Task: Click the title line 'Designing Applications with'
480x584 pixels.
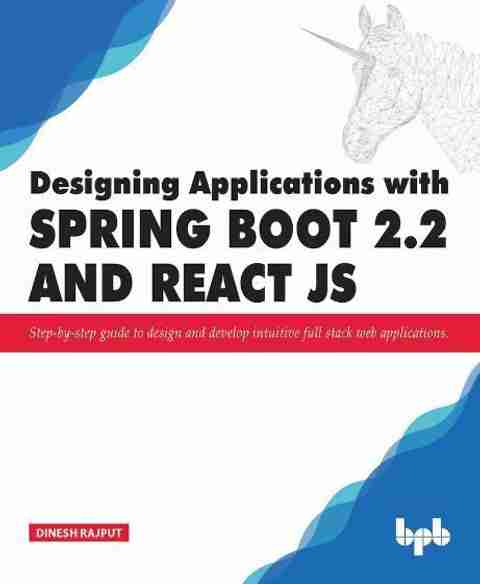Action: 239,185
